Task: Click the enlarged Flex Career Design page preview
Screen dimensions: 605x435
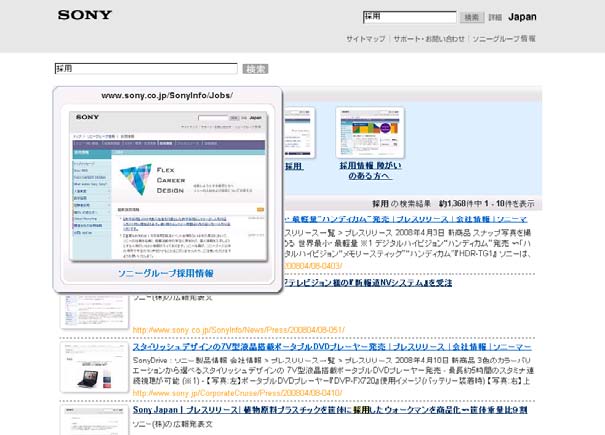Action: pos(168,186)
